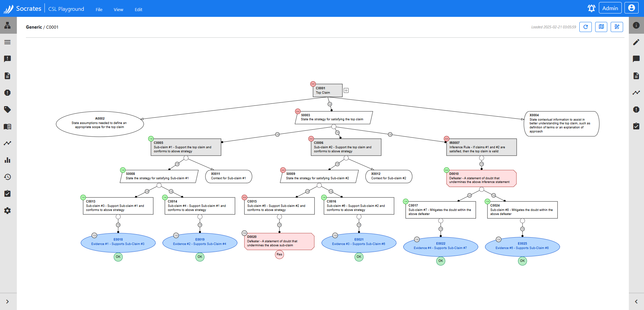Screen dimensions: 644x310
Task: Click the notifications alarm bell icon
Action: tap(591, 8)
